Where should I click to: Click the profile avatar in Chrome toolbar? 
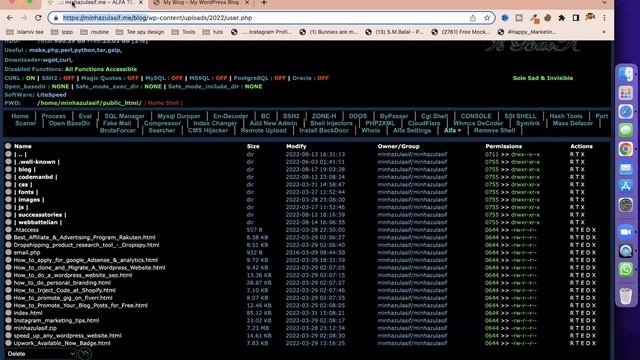tap(590, 18)
